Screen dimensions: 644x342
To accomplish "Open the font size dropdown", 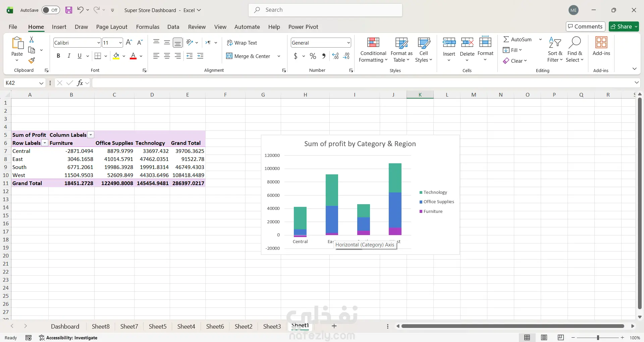I will tap(120, 43).
